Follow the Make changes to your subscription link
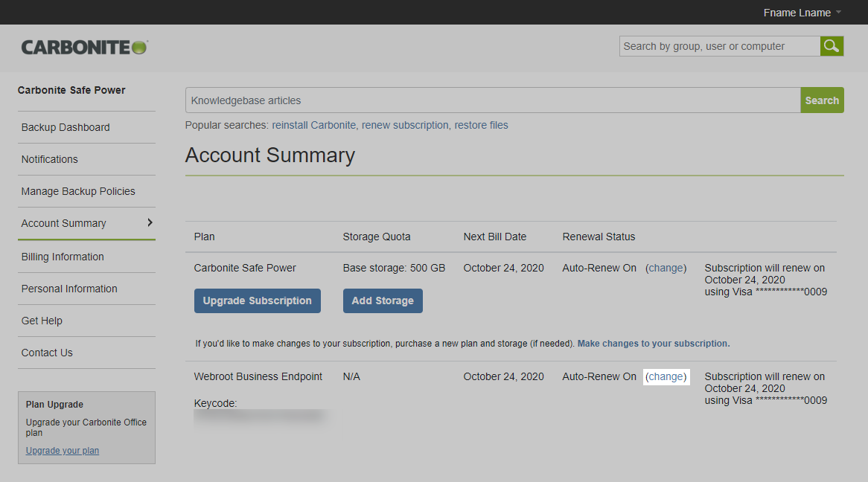 [653, 344]
